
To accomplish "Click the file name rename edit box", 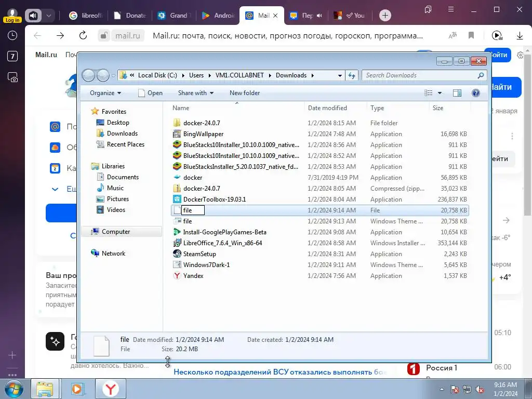I will (x=193, y=210).
